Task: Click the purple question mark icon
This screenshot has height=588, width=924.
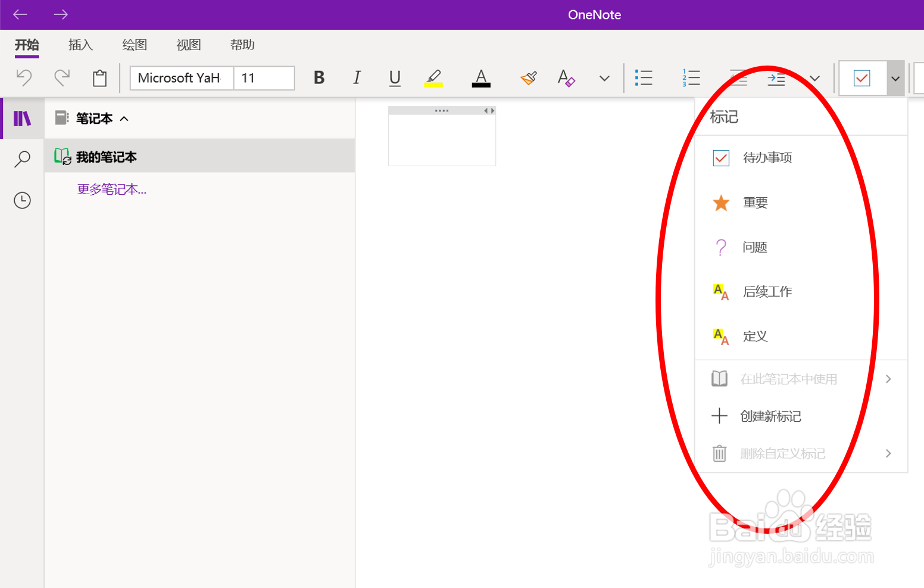Action: [x=721, y=247]
